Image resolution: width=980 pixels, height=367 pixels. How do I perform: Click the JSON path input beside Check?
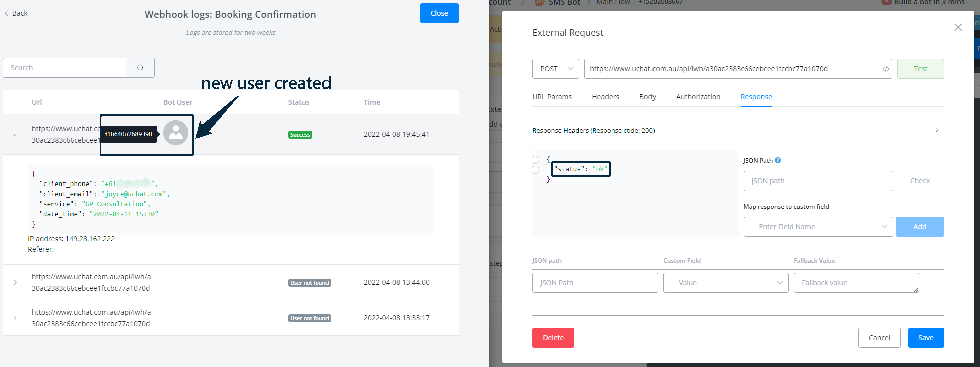click(818, 181)
